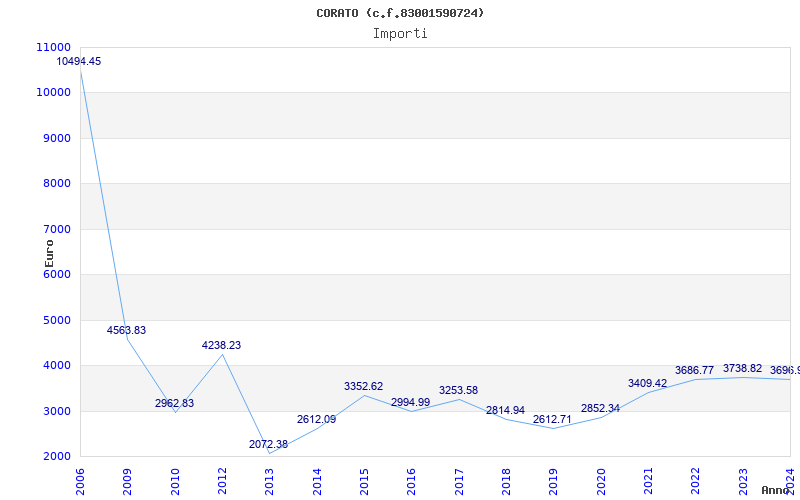Click the Euro y-axis title
The width and height of the screenshot is (800, 500).
[49, 254]
